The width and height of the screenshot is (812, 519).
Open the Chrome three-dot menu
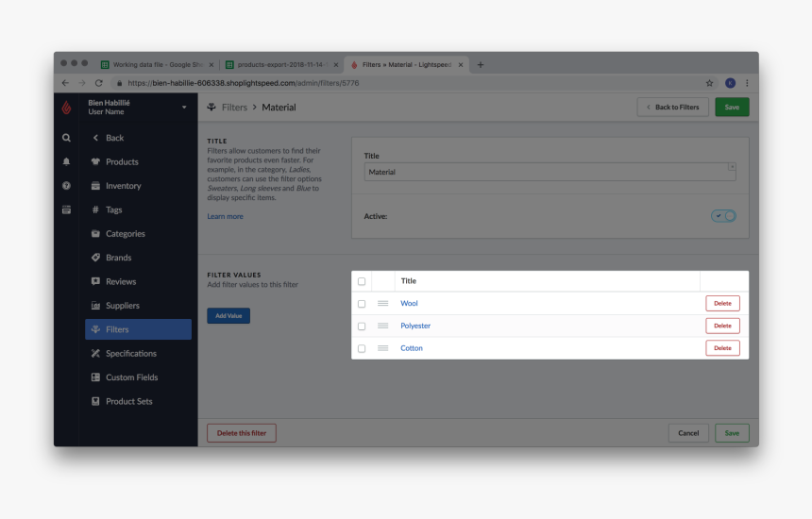tap(747, 83)
